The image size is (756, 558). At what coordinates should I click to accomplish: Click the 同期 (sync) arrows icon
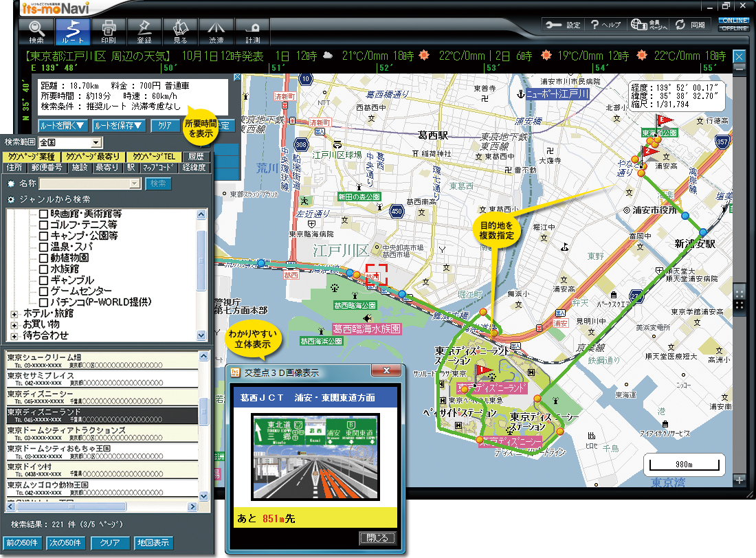point(689,25)
